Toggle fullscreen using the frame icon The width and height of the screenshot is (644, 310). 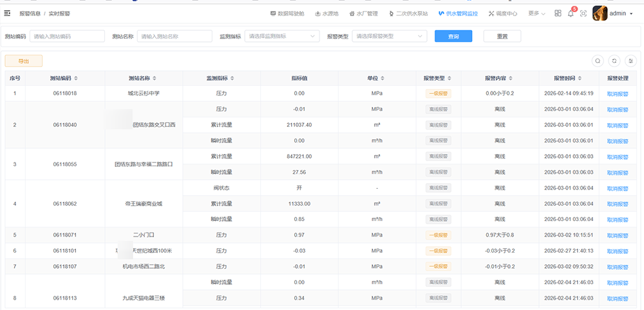tap(583, 14)
